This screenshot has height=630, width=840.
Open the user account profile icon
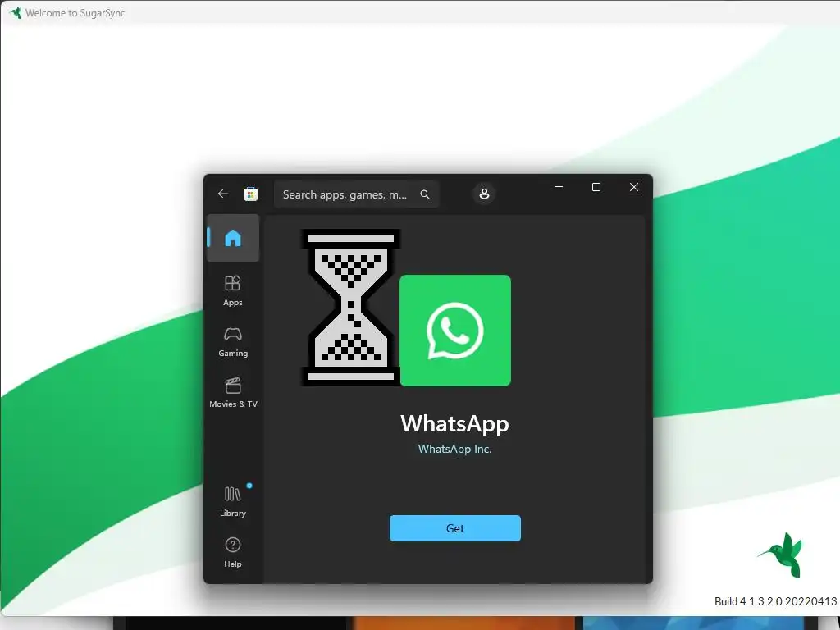pos(484,194)
